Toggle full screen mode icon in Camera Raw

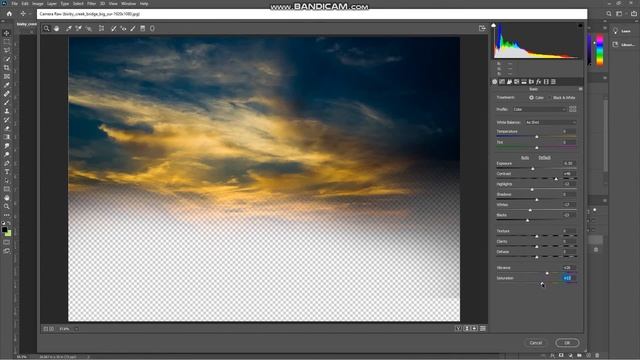[x=482, y=28]
